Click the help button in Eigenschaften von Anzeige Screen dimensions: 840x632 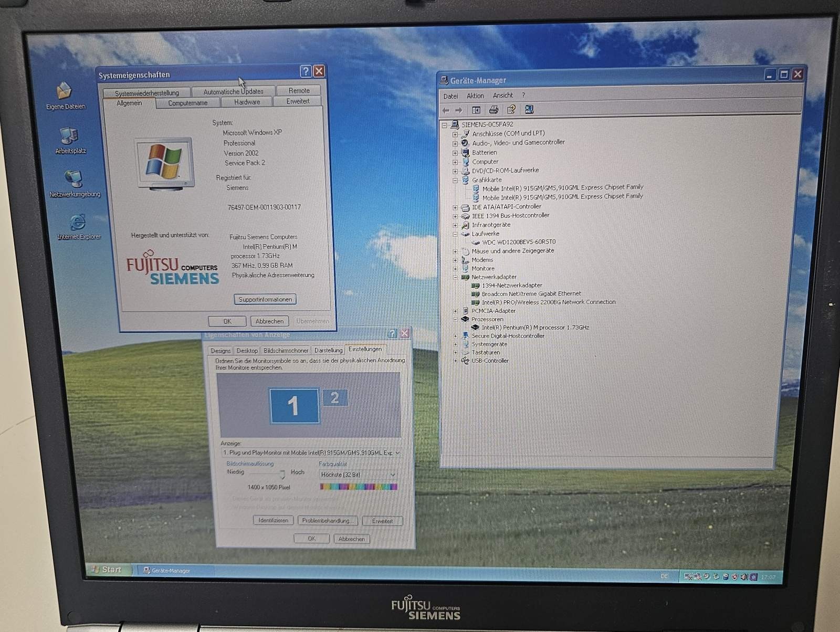392,333
